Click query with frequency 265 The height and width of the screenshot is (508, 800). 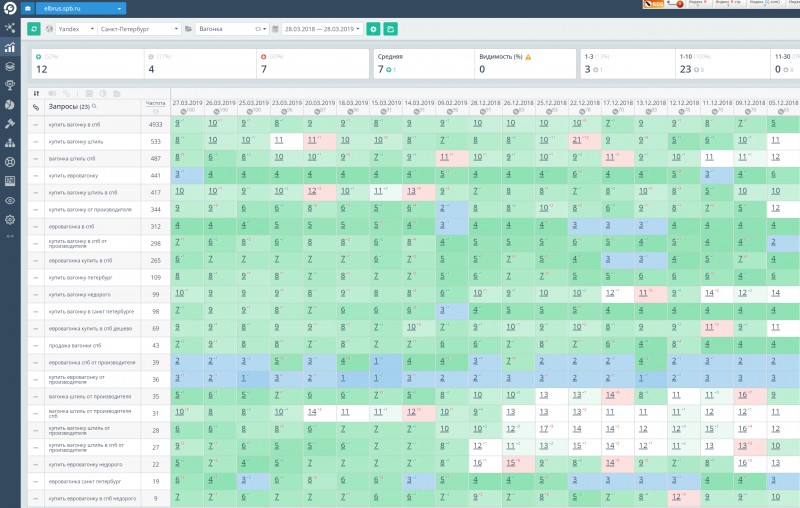(x=80, y=261)
